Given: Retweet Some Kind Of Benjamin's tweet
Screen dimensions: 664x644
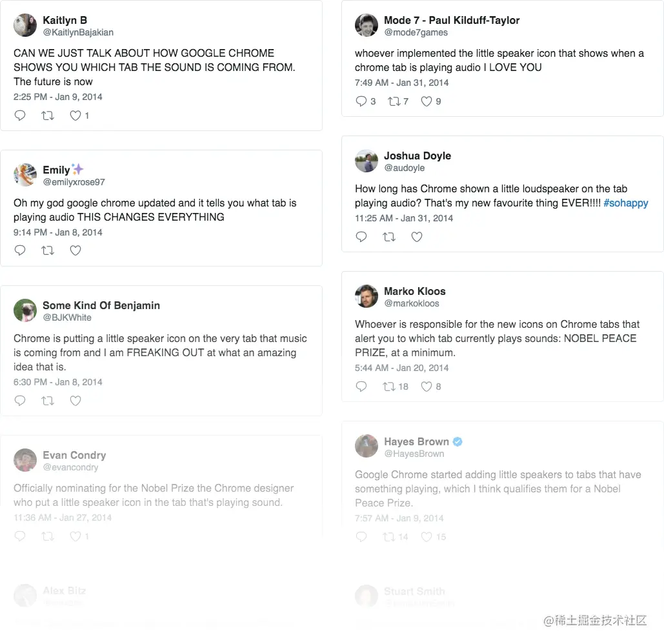Looking at the screenshot, I should (48, 401).
